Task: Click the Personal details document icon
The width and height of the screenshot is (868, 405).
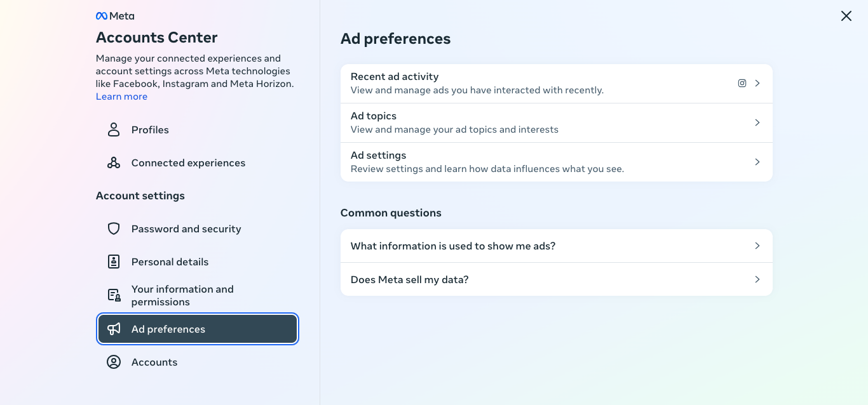Action: (113, 262)
